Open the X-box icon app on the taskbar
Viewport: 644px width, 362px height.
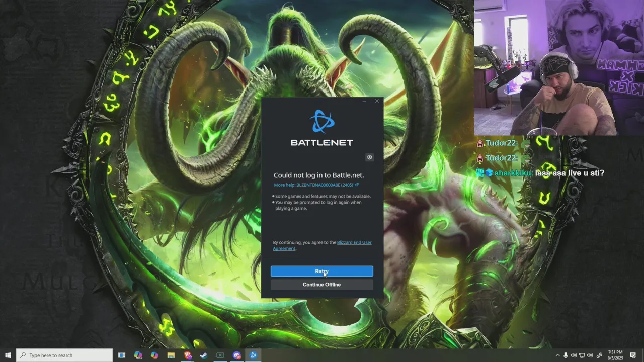point(220,355)
